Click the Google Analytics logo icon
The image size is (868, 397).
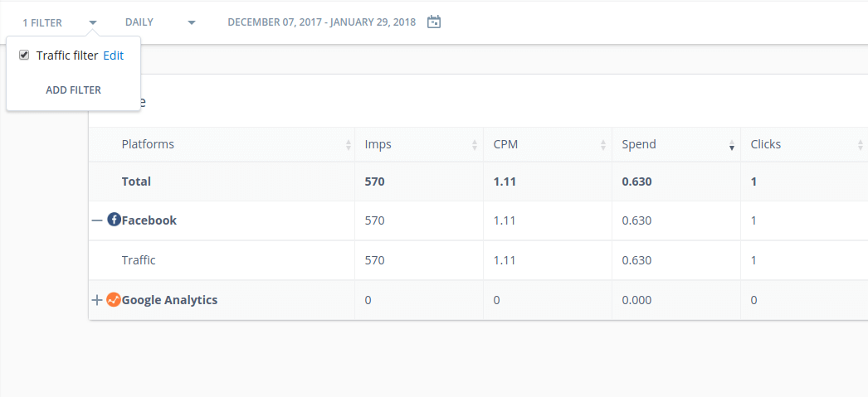pos(114,300)
